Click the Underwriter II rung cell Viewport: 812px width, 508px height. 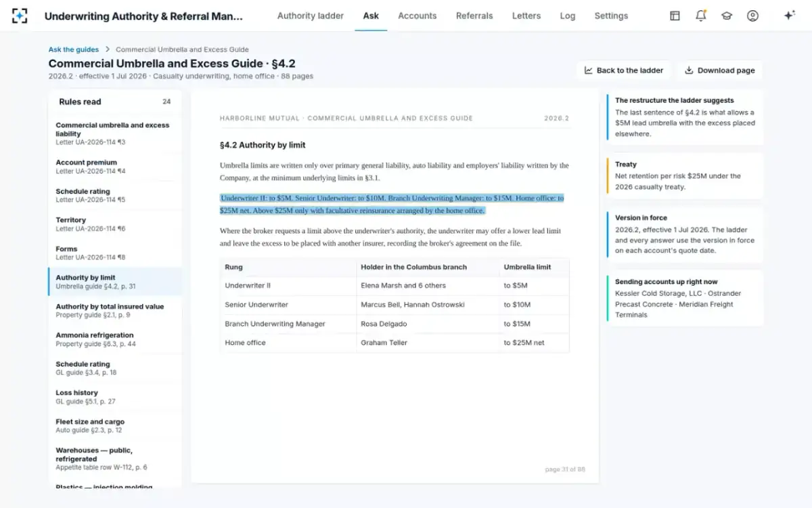click(x=288, y=286)
